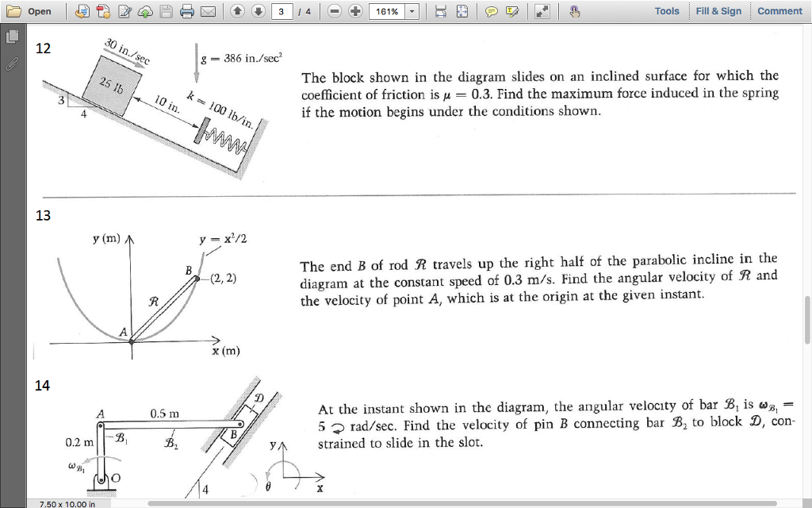Image resolution: width=812 pixels, height=508 pixels.
Task: Open the Comment panel
Action: point(779,11)
